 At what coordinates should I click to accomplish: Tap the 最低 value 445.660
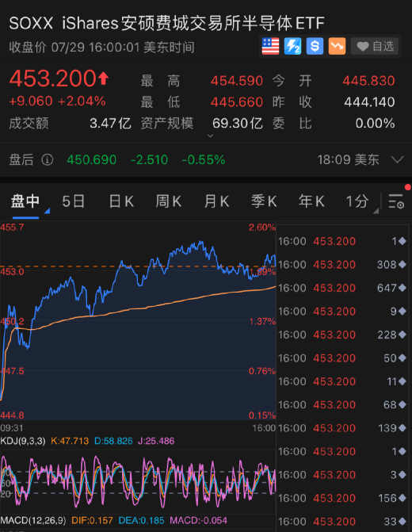pos(237,101)
